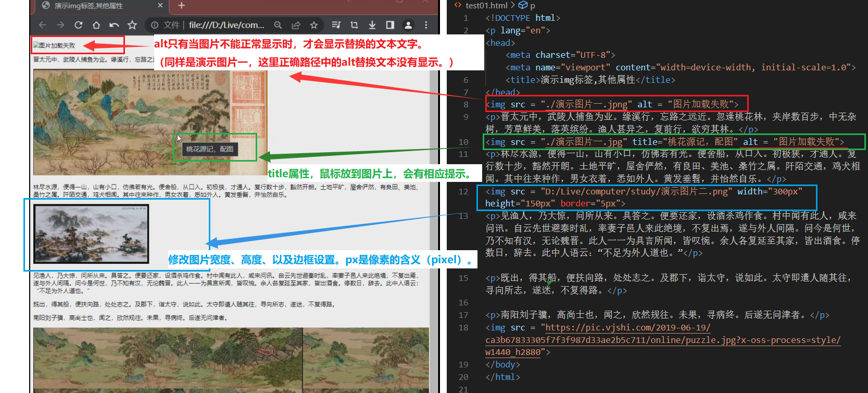
Task: Click test01.html in the editor breadcrumb
Action: point(486,5)
